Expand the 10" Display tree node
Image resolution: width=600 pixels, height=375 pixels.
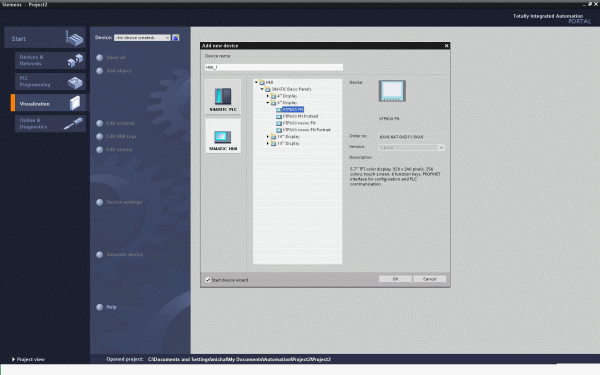click(x=268, y=137)
